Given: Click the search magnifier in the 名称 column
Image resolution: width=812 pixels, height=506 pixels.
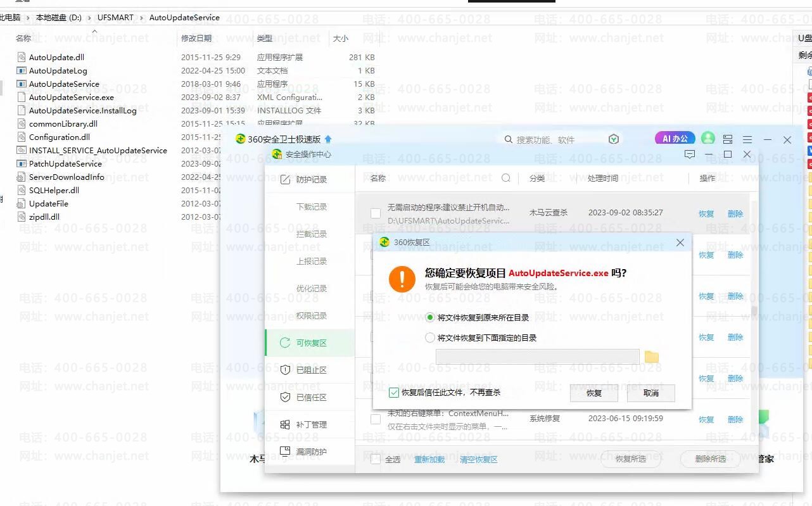Looking at the screenshot, I should 506,178.
